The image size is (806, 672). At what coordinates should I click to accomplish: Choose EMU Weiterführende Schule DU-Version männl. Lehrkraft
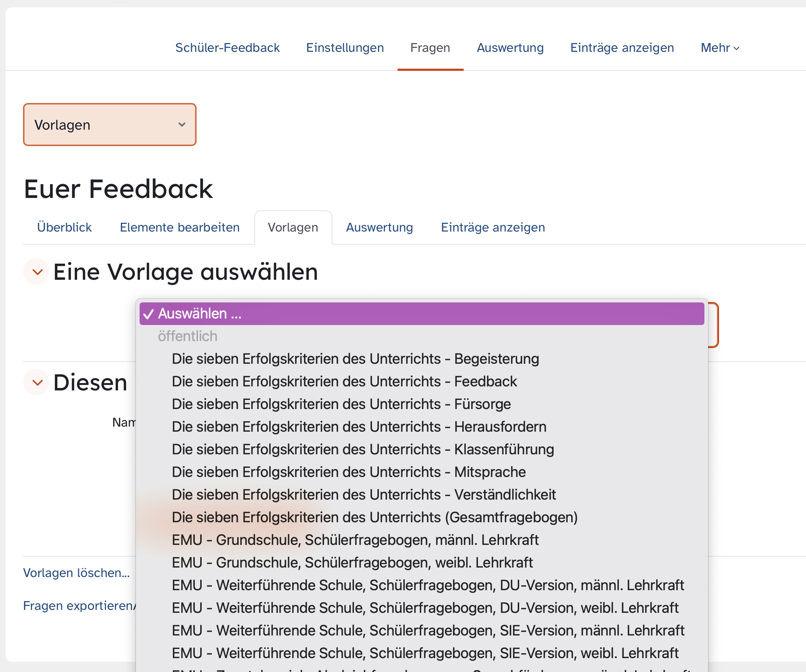(x=427, y=585)
